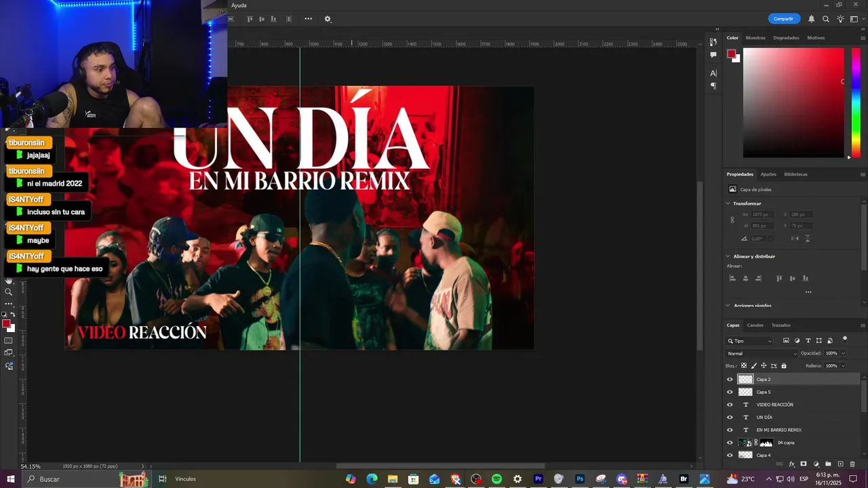This screenshot has height=488, width=868.
Task: Hide the VIDEO REACCIÓN text layer
Action: [730, 405]
